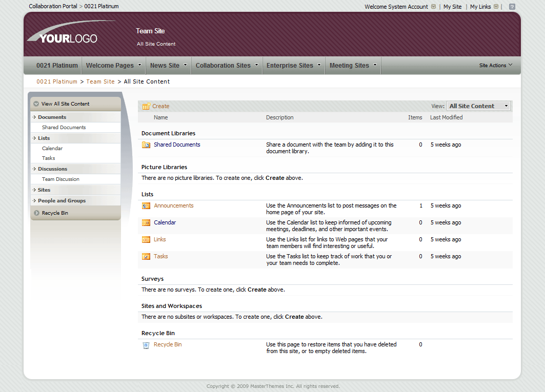
Task: Click the Team Site breadcrumb link
Action: [100, 81]
